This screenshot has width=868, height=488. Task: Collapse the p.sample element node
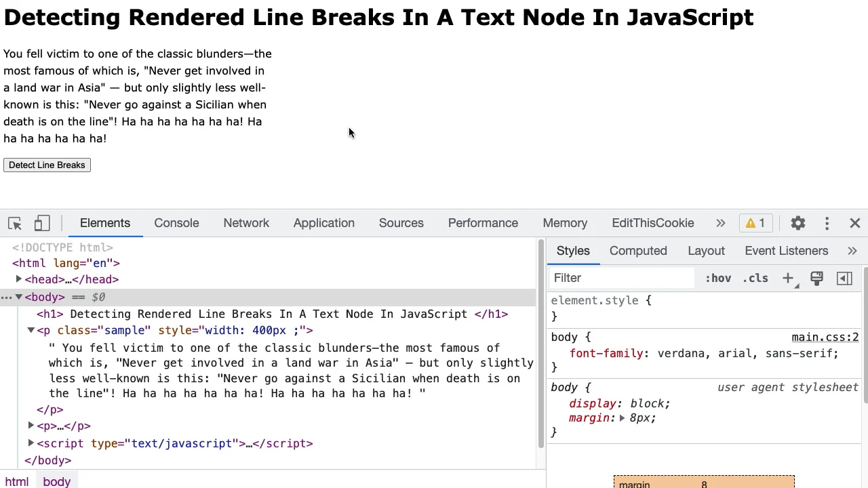pyautogui.click(x=31, y=330)
